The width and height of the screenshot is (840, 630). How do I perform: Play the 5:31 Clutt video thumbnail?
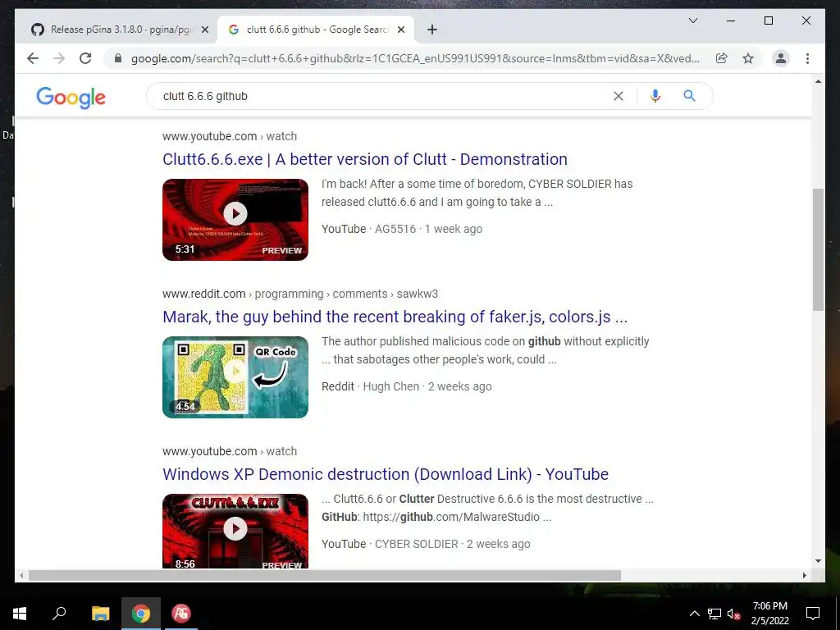tap(235, 220)
